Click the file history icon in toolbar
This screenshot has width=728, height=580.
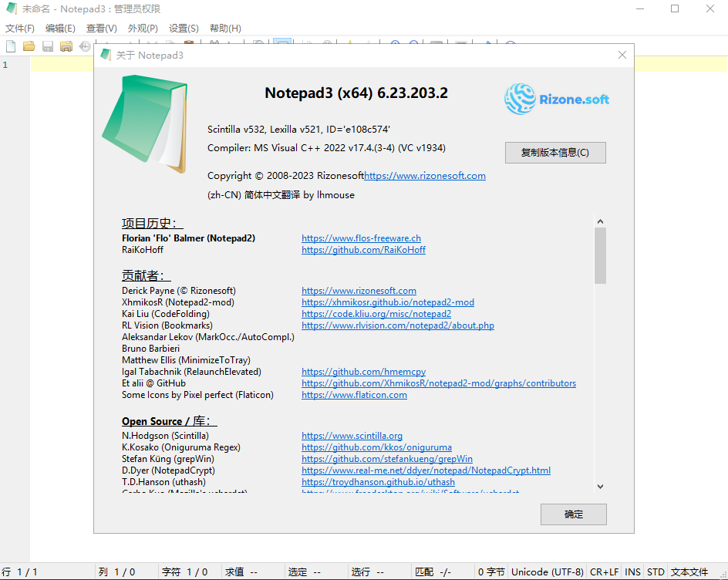[85, 46]
